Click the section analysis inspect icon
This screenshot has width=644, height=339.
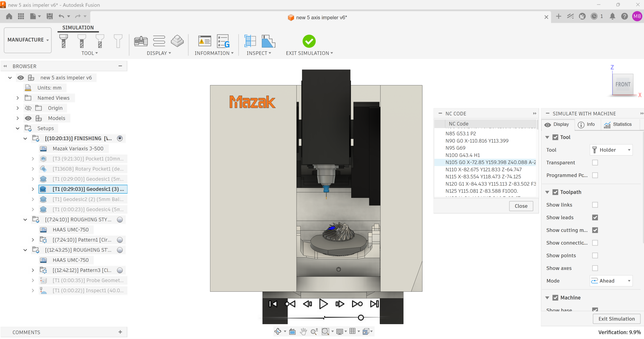tap(250, 41)
